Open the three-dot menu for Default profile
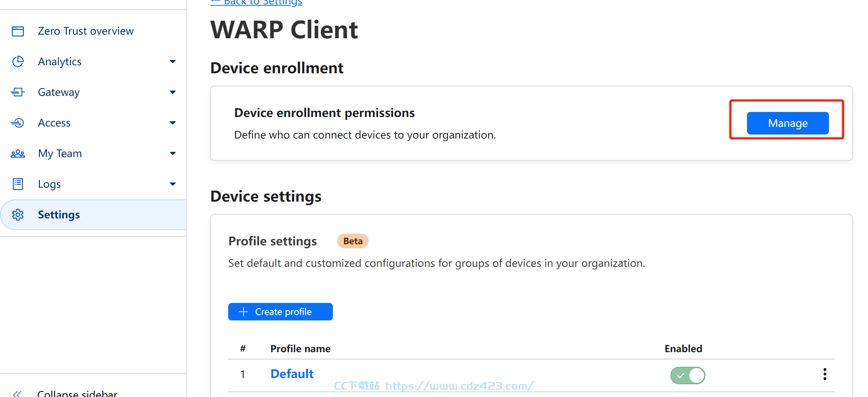 [825, 374]
